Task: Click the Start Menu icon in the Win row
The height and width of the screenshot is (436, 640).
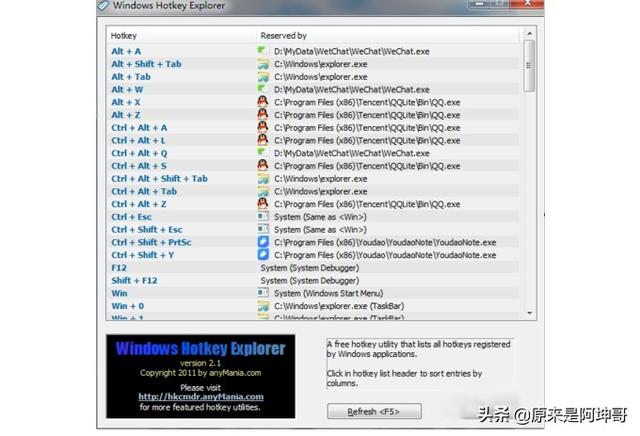Action: pyautogui.click(x=263, y=293)
